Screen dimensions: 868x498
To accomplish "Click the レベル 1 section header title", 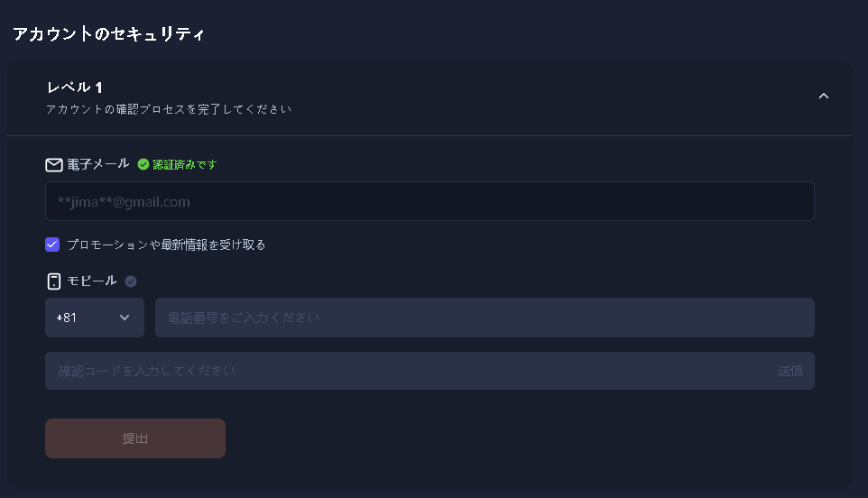I will coord(75,88).
